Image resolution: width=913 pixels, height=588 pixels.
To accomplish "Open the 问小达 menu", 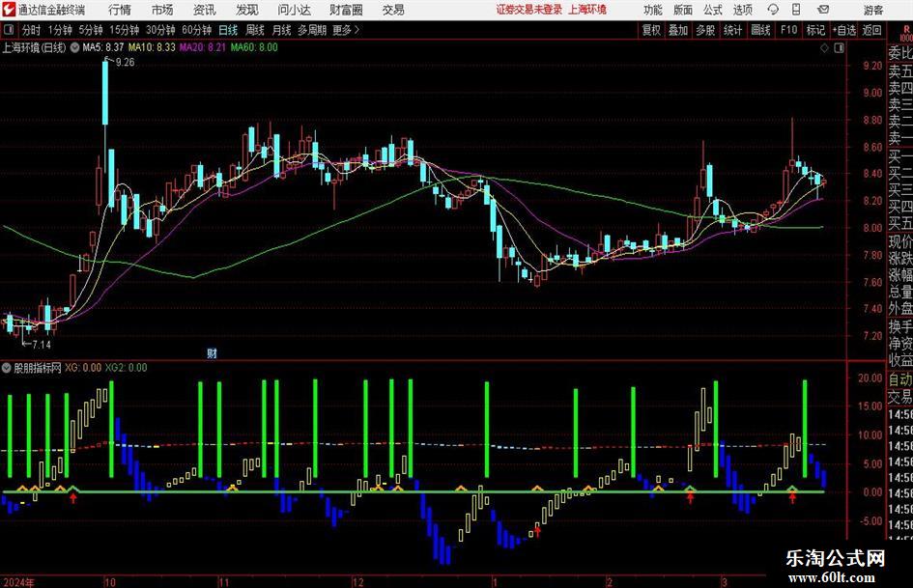I will [x=294, y=10].
